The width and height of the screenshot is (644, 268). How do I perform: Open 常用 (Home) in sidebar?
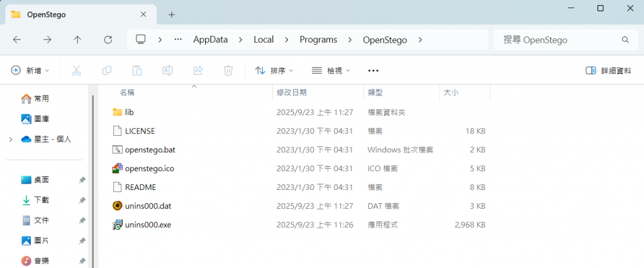(x=35, y=99)
